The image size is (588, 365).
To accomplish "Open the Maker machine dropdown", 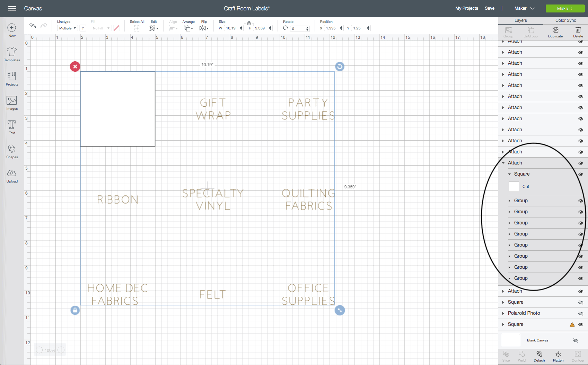I will 524,8.
